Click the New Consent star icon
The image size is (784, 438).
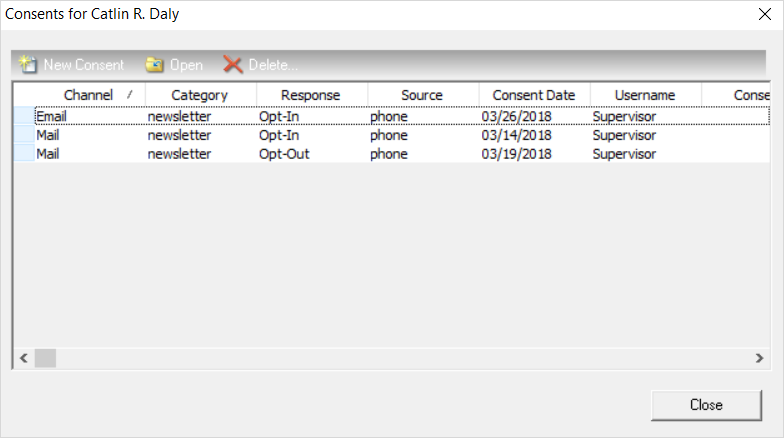26,65
